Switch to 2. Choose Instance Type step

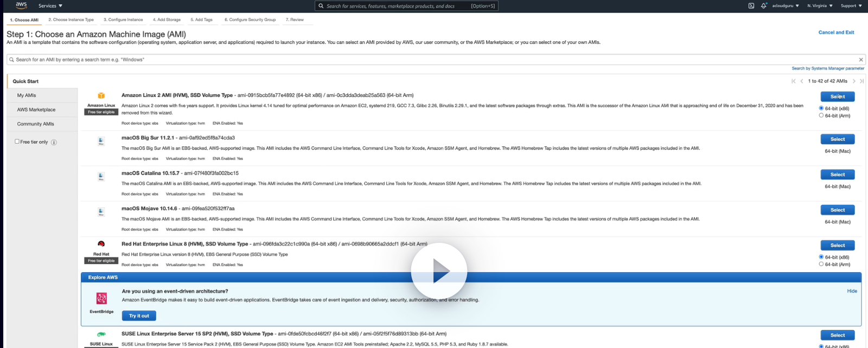point(71,20)
